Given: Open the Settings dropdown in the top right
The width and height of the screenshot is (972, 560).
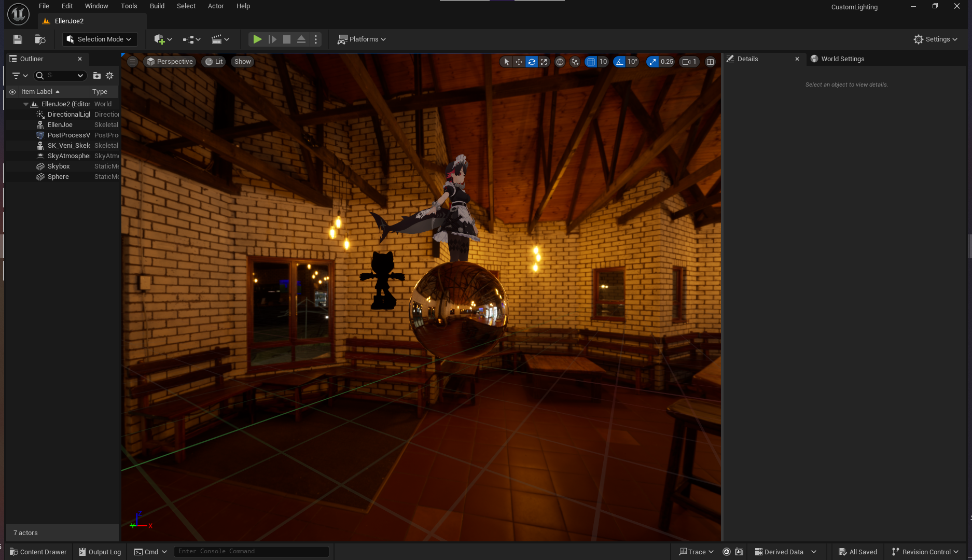Looking at the screenshot, I should coord(936,39).
